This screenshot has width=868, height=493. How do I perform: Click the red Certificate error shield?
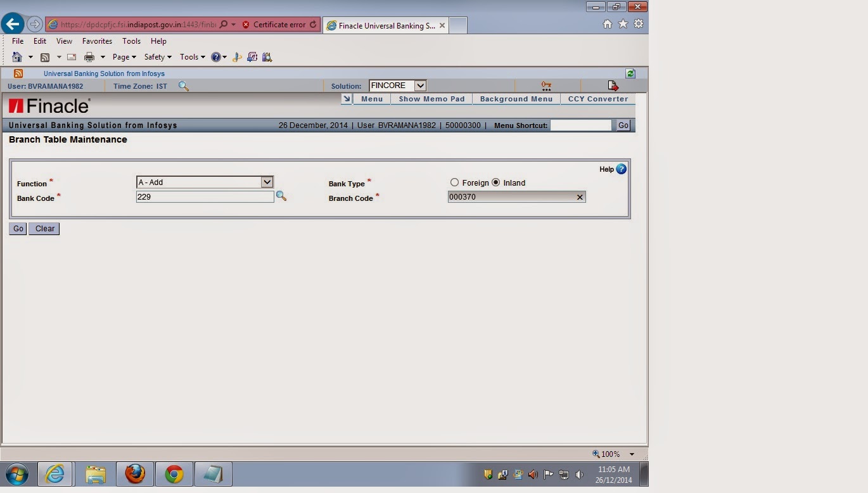tap(246, 25)
